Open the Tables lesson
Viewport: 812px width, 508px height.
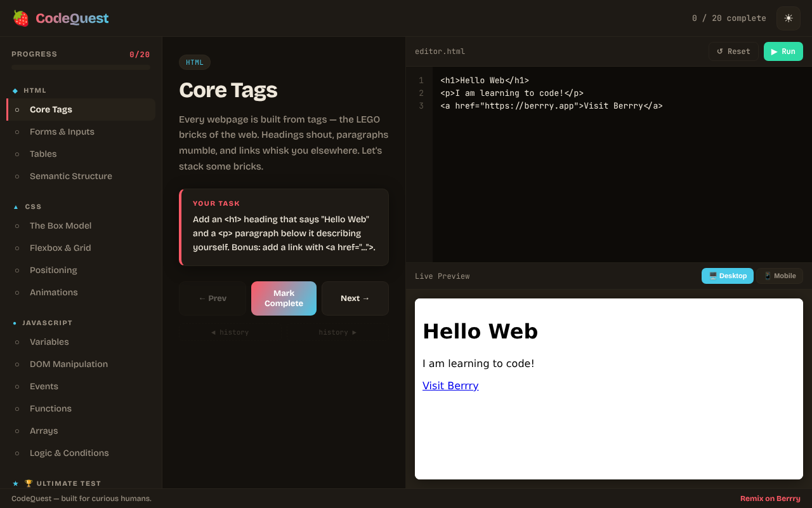click(81, 154)
